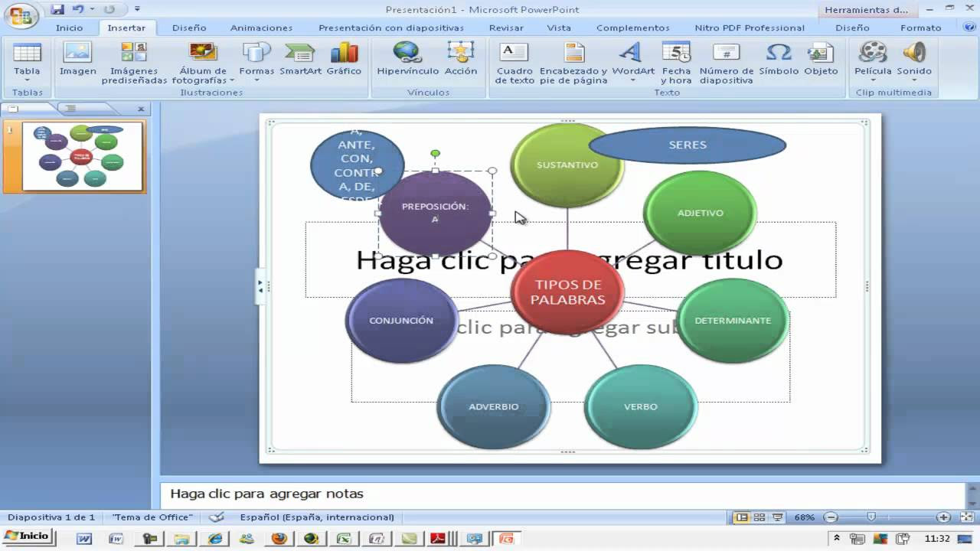Open the Formas shapes gallery

pos(256,61)
